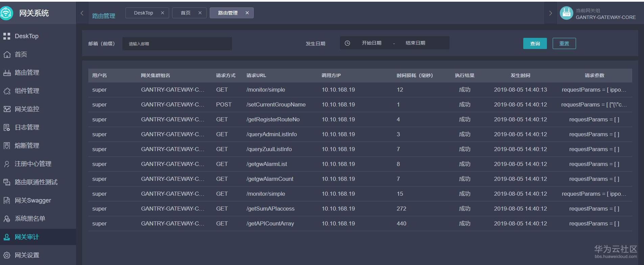Click the current gateway group avatar icon

click(566, 14)
